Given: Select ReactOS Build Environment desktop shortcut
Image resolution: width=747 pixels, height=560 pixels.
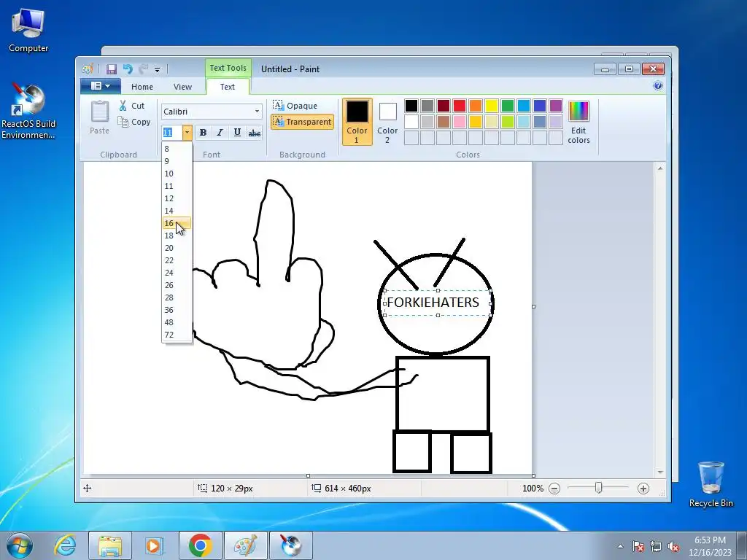Looking at the screenshot, I should click(x=28, y=112).
